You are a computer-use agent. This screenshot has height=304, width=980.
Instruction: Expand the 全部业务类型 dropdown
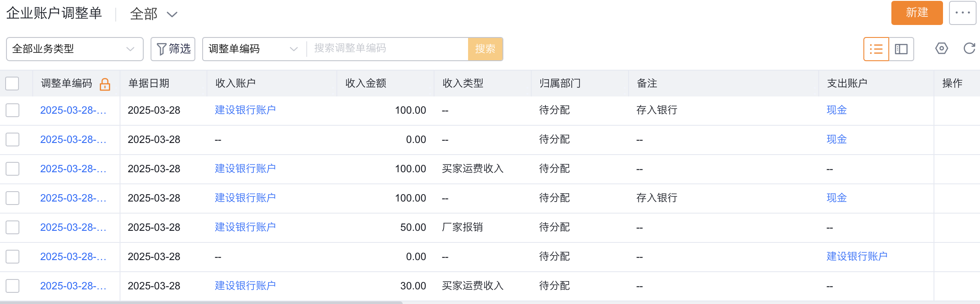tap(74, 49)
